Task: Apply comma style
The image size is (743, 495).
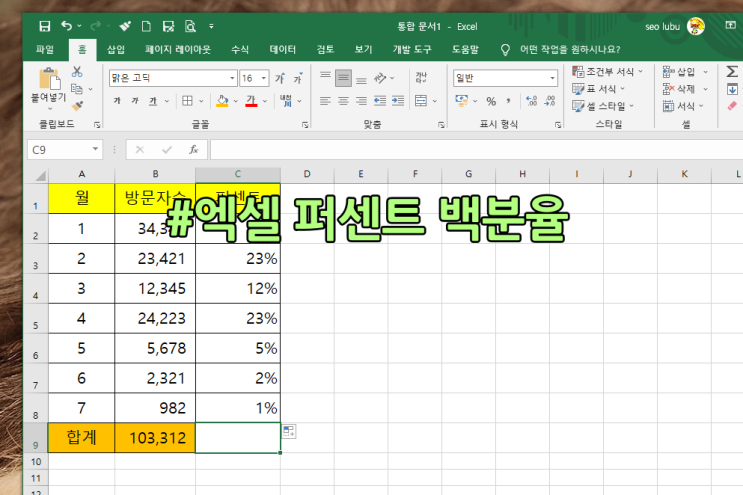Action: [508, 101]
